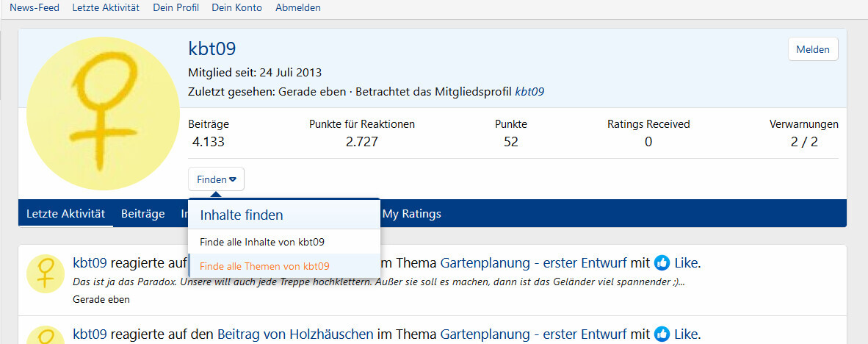The width and height of the screenshot is (868, 344).
Task: Click the Like thumbs-up icon in second entry
Action: pos(662,334)
